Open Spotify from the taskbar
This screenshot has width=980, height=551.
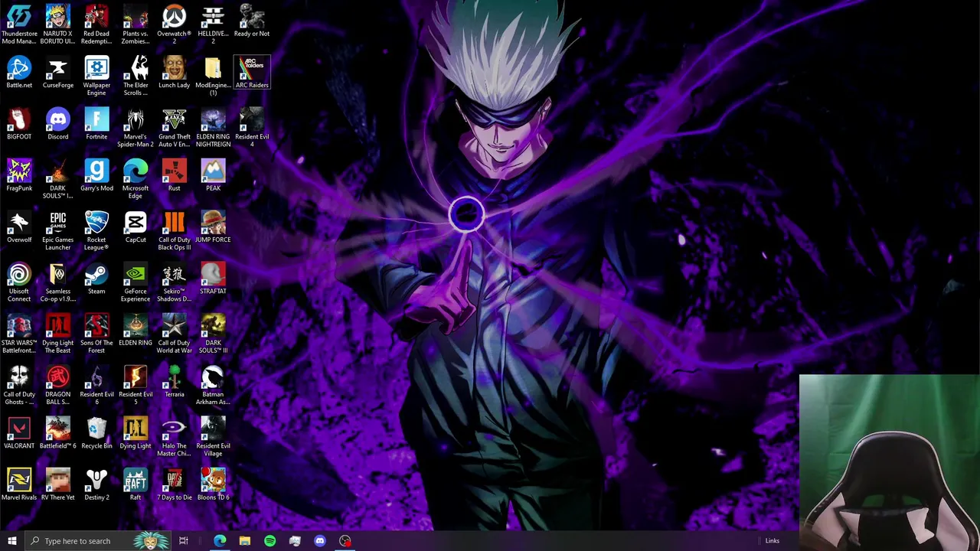click(269, 541)
